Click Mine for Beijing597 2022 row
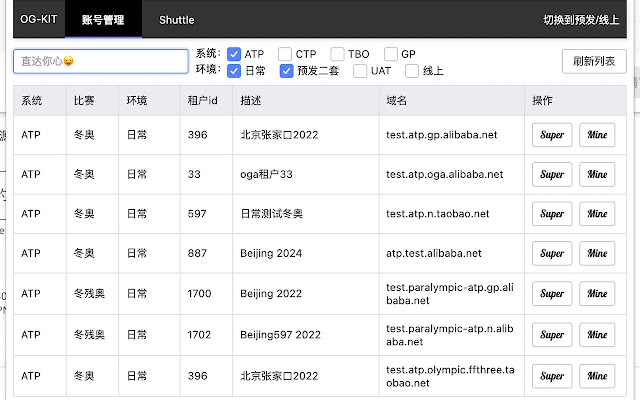 pos(597,334)
